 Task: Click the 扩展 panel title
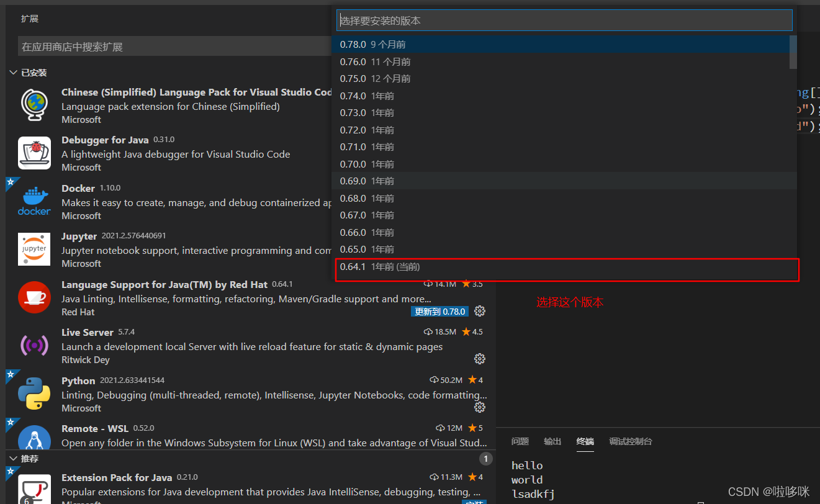coord(30,19)
